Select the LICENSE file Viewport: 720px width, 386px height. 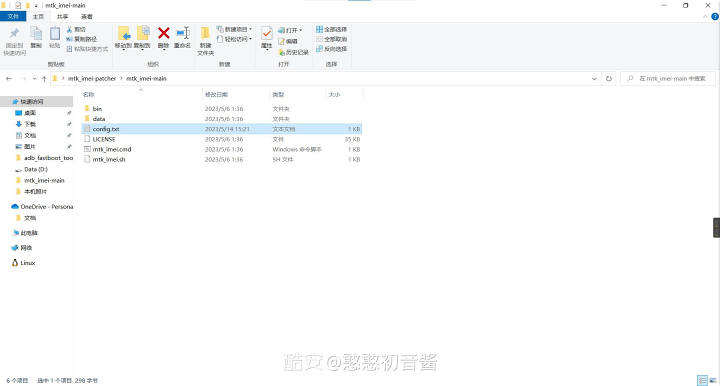click(222, 139)
